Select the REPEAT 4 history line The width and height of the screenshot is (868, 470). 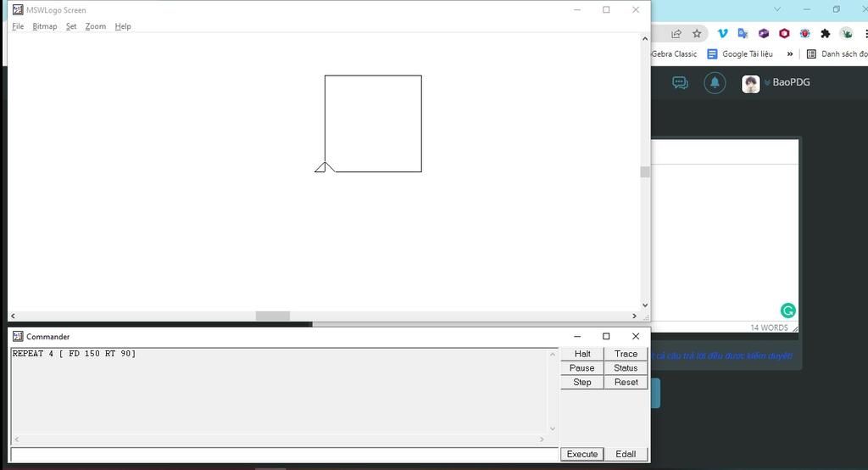pyautogui.click(x=75, y=354)
